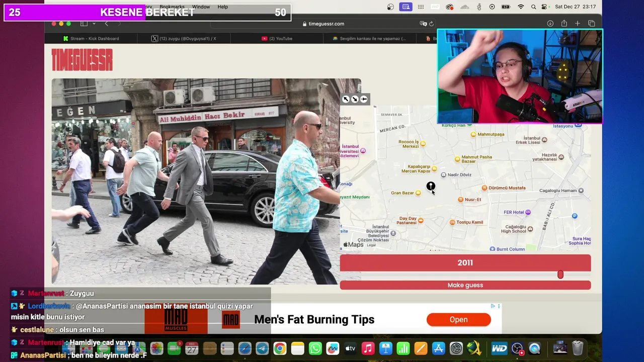Click the Open button in ad
The image size is (644, 362).
pos(458,320)
